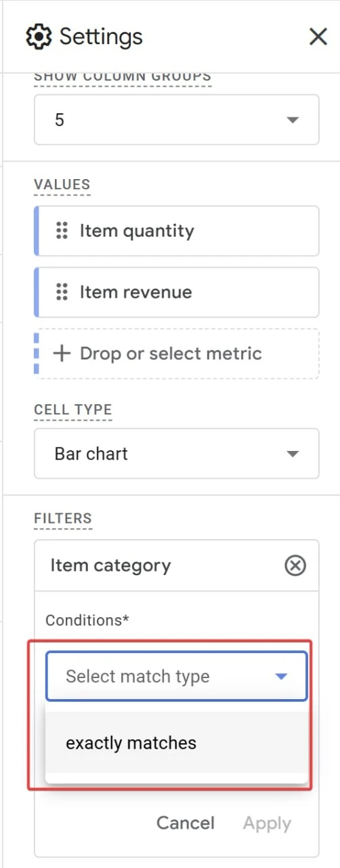Click the Settings gear icon
The width and height of the screenshot is (340, 868).
[x=39, y=36]
